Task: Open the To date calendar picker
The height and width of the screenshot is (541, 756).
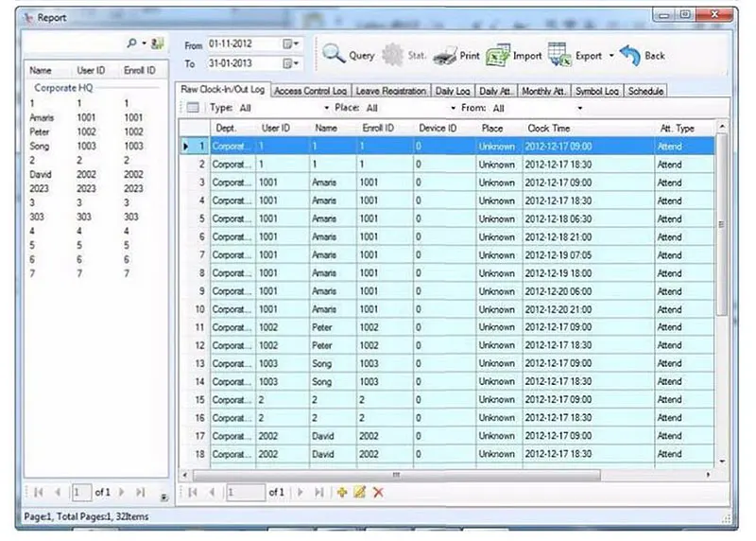Action: click(291, 63)
